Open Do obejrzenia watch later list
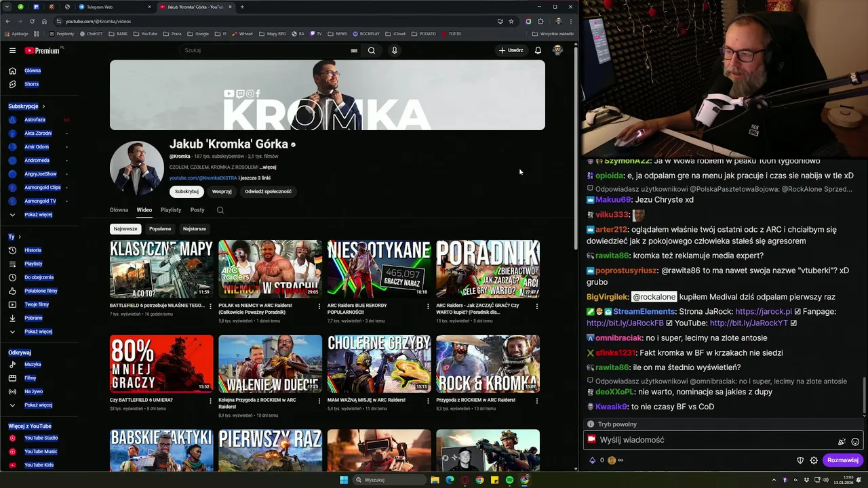 (39, 277)
